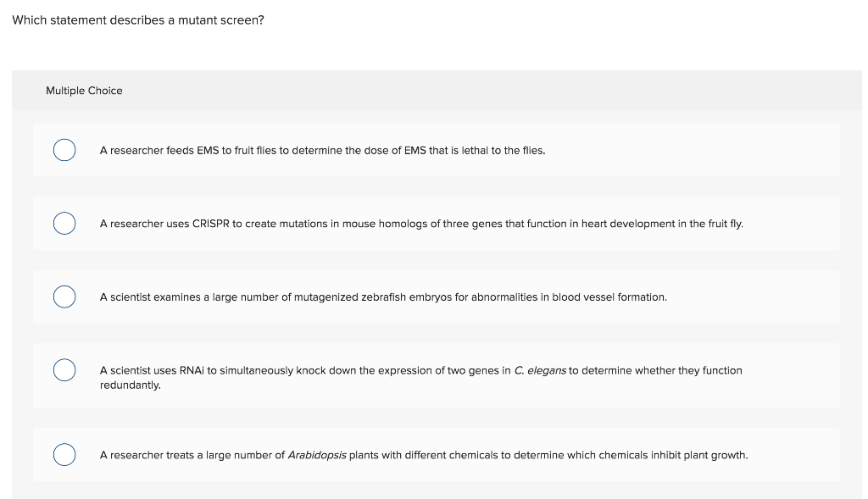Select the radio button for the CRISPR mouse homologs answer

pos(64,223)
